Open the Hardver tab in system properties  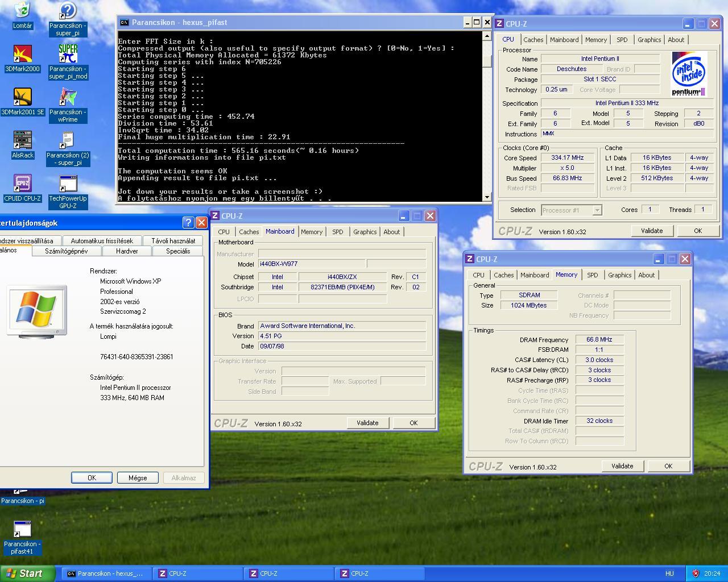pos(127,251)
